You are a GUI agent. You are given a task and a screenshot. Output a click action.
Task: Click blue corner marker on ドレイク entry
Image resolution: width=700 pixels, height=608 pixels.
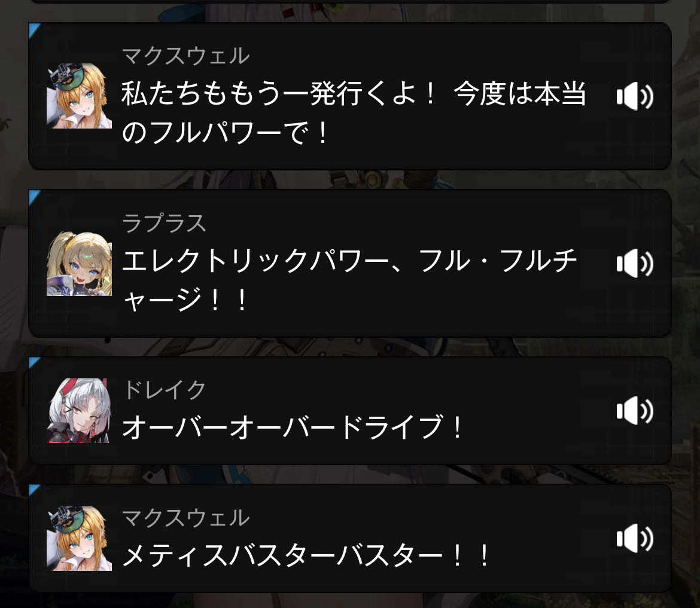coord(34,363)
